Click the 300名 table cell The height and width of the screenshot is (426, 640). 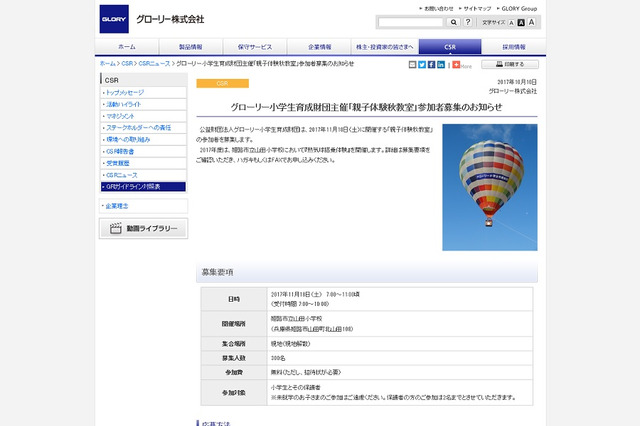pos(400,358)
